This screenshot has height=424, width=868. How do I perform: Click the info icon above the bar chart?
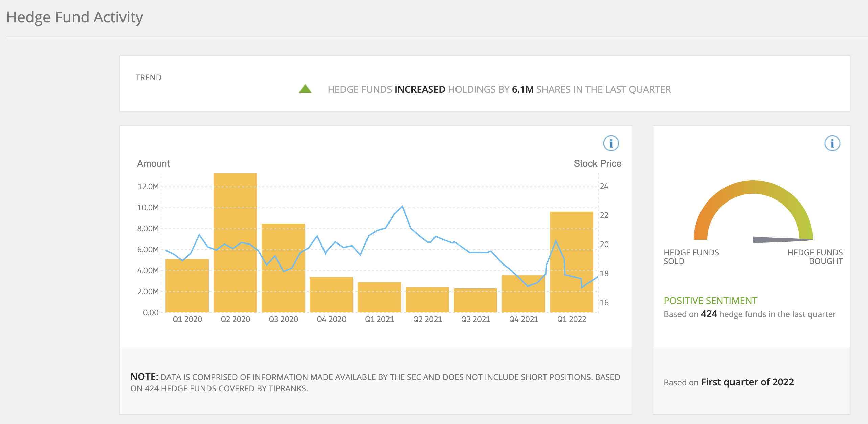click(611, 143)
